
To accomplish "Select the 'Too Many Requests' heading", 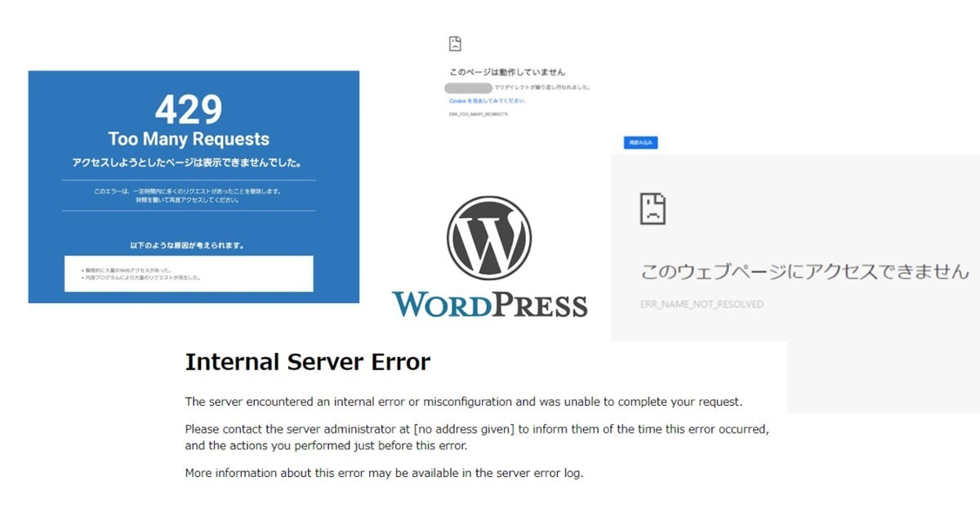I will click(x=189, y=139).
